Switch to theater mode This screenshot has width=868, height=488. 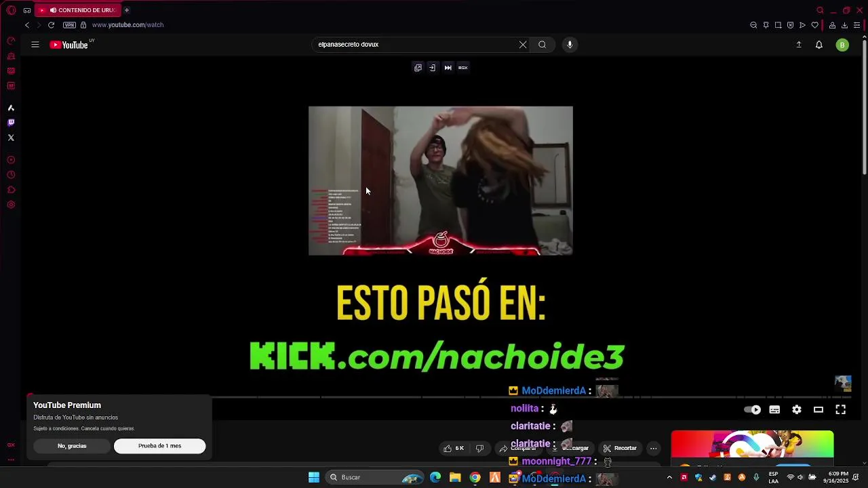(818, 409)
